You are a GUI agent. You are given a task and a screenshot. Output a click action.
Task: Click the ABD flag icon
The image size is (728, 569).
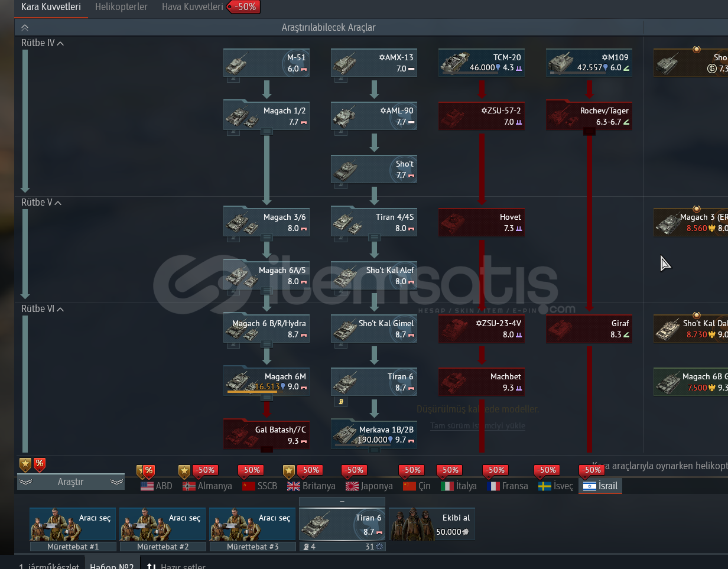click(x=147, y=486)
